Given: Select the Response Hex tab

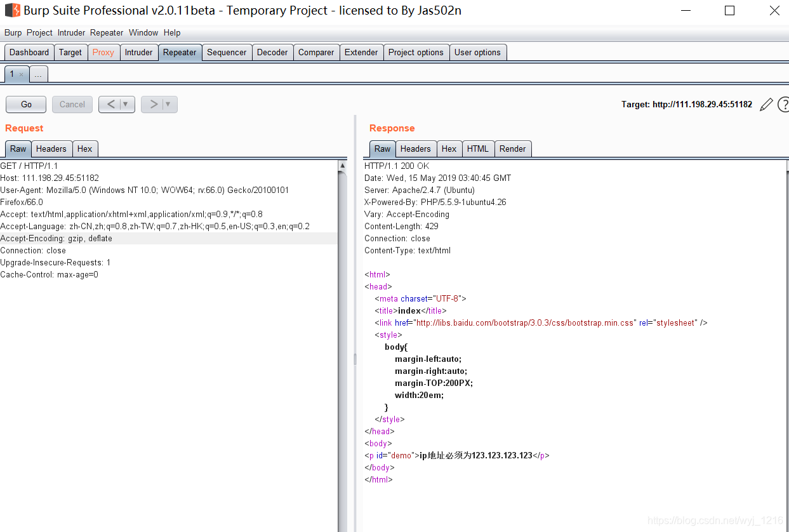Looking at the screenshot, I should (x=449, y=149).
